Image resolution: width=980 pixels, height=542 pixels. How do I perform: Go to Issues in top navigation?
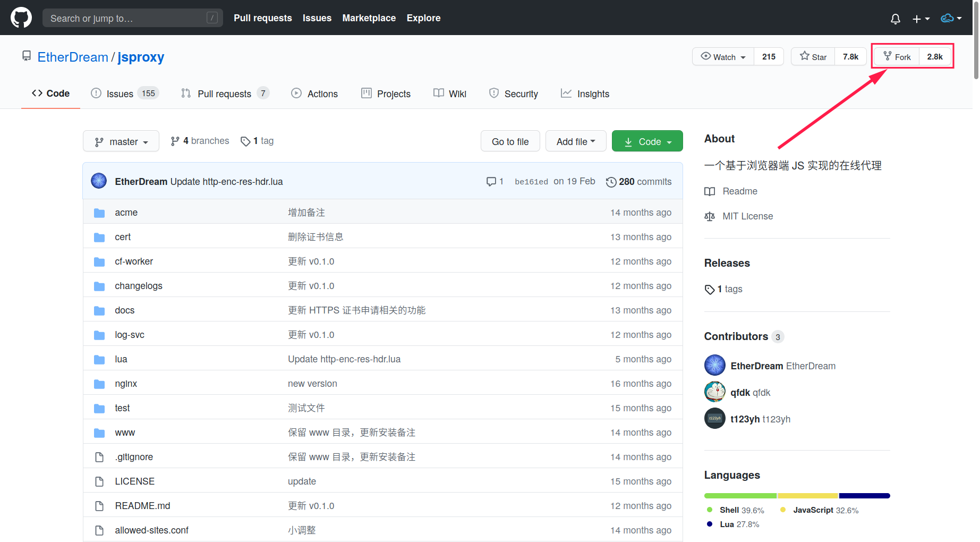[x=317, y=18]
